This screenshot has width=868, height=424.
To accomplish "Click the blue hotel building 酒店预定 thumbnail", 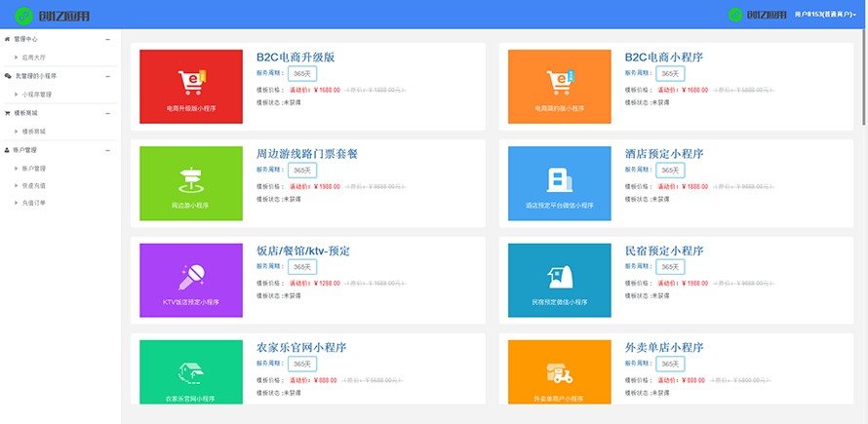I will point(560,183).
